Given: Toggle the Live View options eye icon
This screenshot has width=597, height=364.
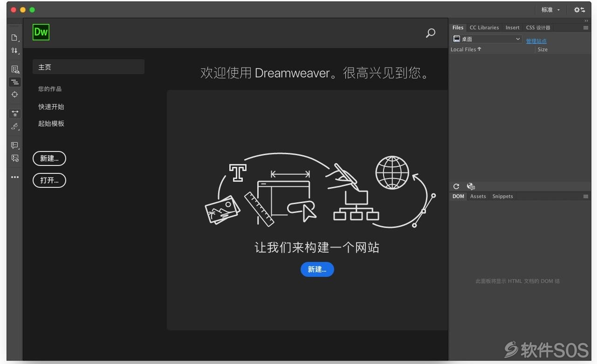Looking at the screenshot, I should [x=15, y=69].
